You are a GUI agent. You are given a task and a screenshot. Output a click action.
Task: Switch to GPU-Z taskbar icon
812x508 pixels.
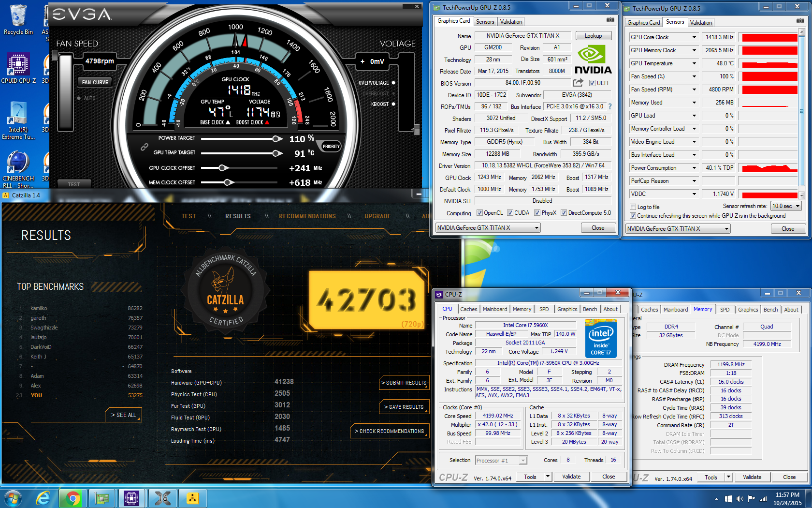click(x=102, y=498)
